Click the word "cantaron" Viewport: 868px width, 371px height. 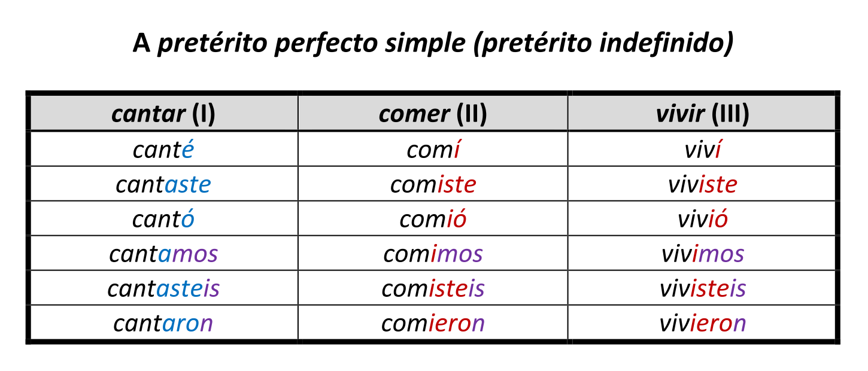(x=163, y=323)
